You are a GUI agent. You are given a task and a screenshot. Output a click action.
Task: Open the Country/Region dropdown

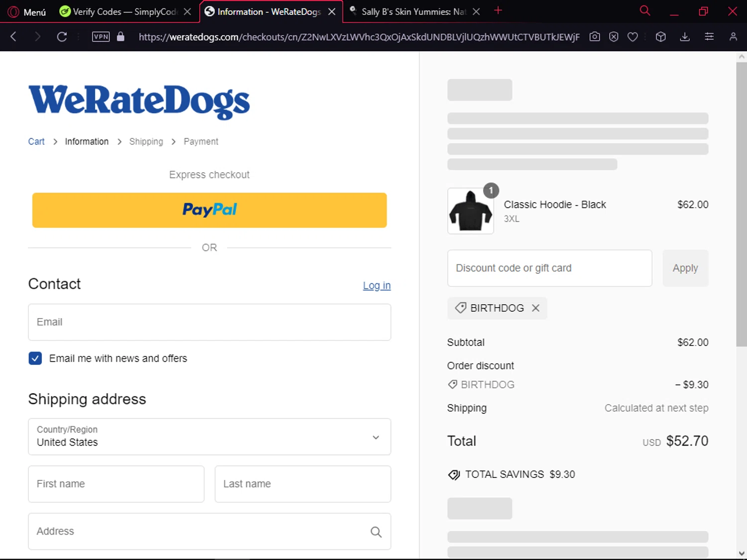210,437
